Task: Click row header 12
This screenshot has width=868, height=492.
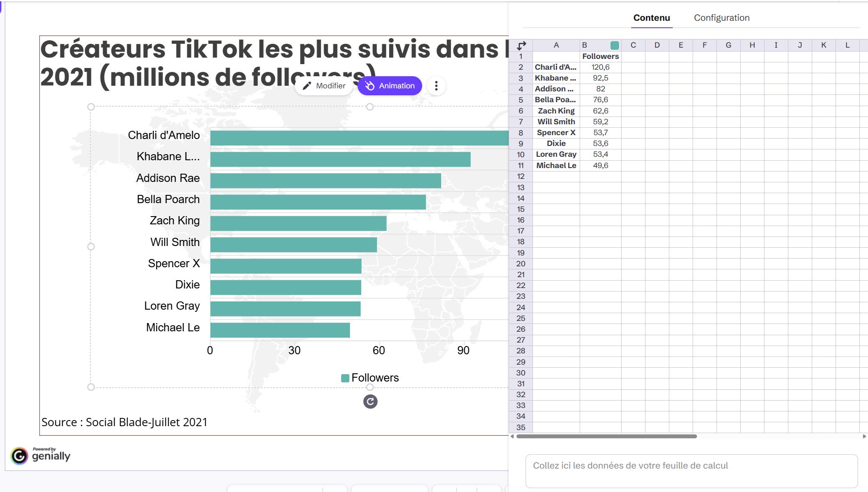Action: point(521,176)
